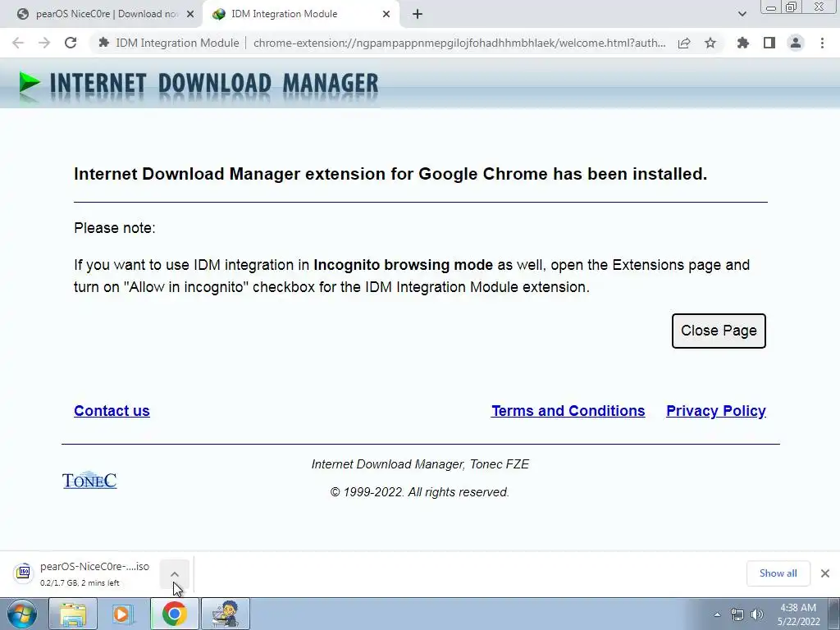840x630 pixels.
Task: Open the side panel icon
Action: point(769,43)
